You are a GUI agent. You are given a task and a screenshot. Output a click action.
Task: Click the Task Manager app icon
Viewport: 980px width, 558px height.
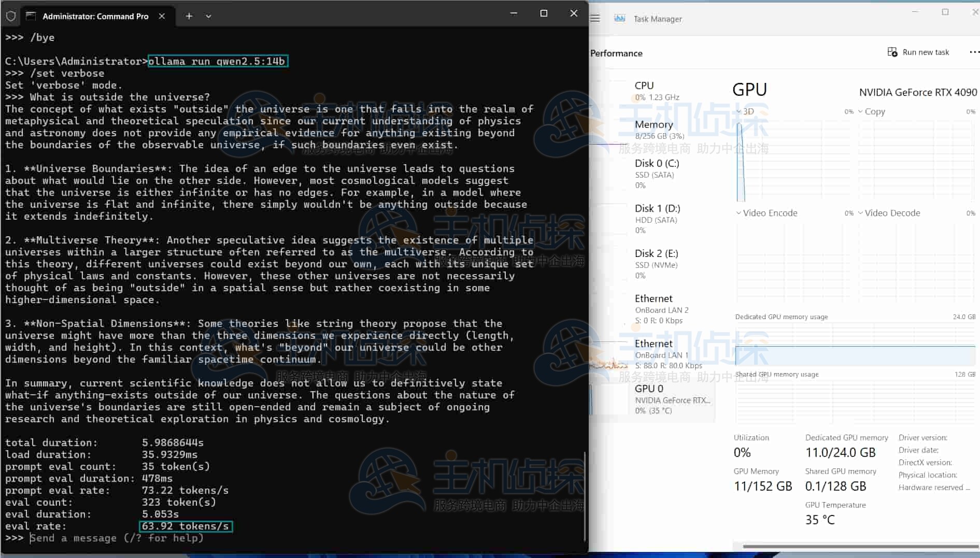coord(619,19)
